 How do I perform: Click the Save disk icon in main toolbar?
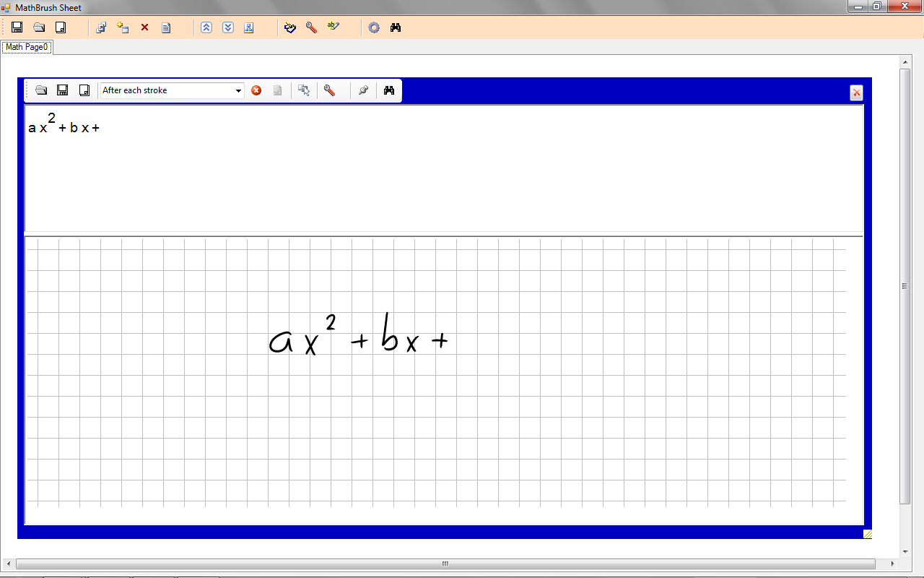[x=17, y=27]
